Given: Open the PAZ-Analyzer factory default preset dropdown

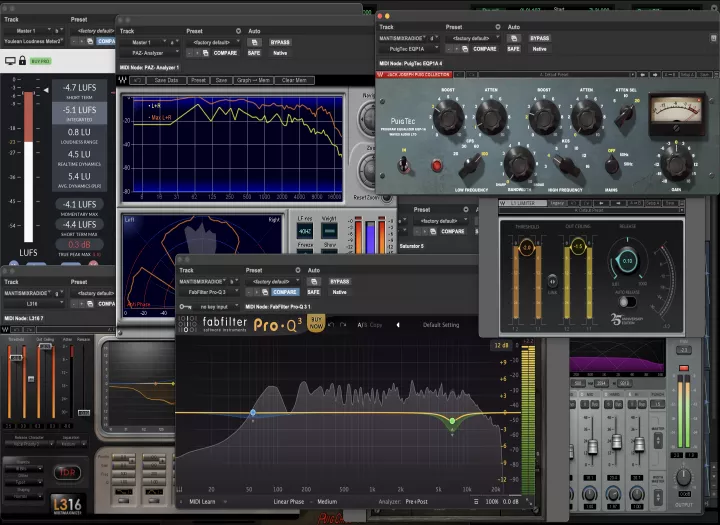Looking at the screenshot, I should [213, 42].
